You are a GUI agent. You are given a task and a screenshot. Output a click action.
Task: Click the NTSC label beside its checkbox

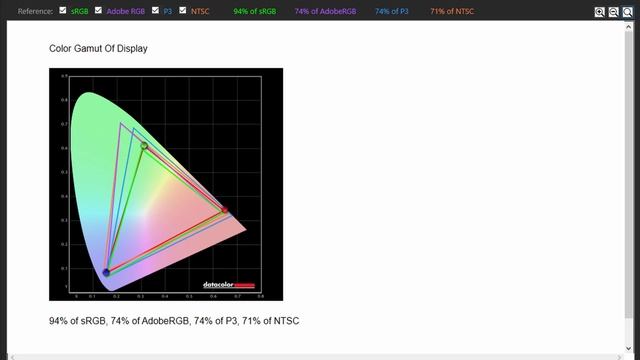tap(200, 11)
